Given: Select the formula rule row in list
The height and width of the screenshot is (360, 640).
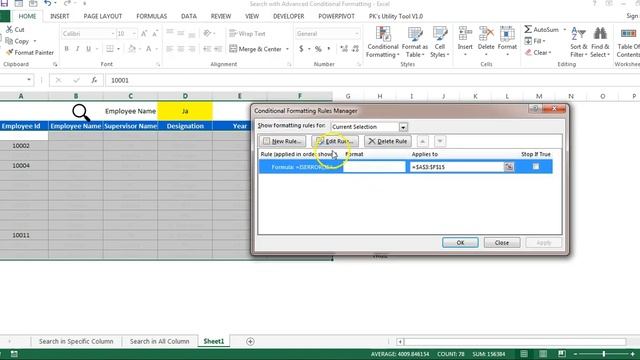Looking at the screenshot, I should point(406,167).
